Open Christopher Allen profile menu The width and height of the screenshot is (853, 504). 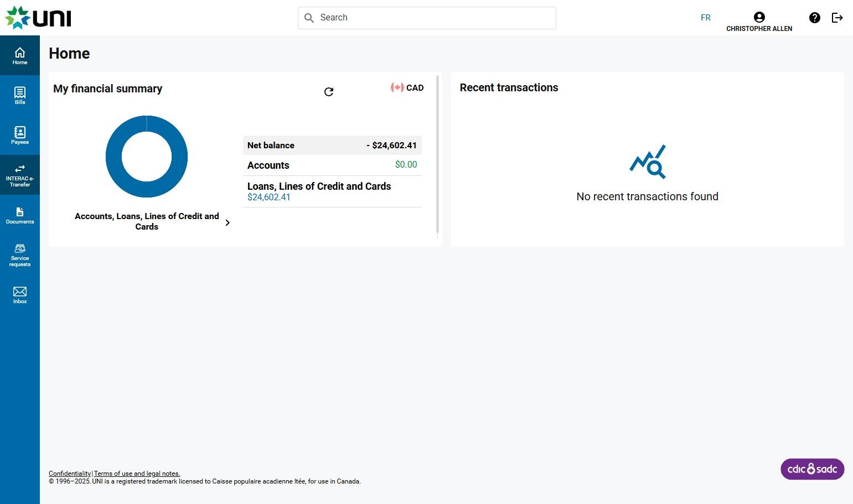(759, 22)
